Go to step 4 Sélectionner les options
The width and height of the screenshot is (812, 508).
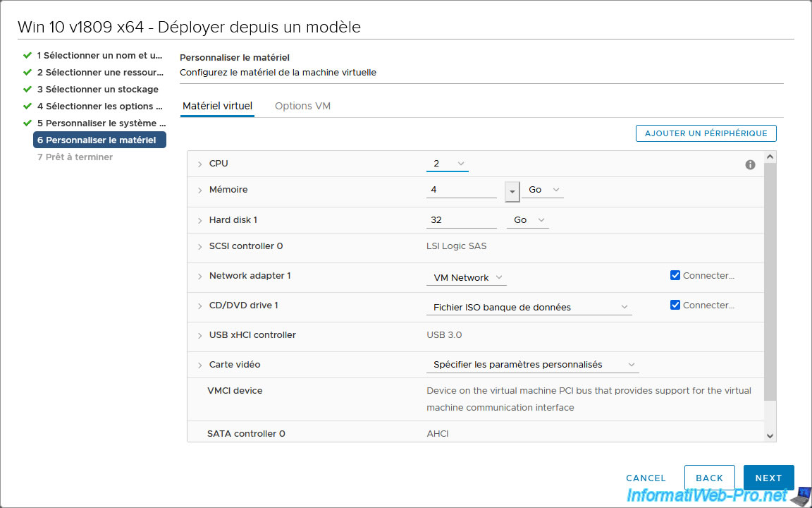coord(99,107)
